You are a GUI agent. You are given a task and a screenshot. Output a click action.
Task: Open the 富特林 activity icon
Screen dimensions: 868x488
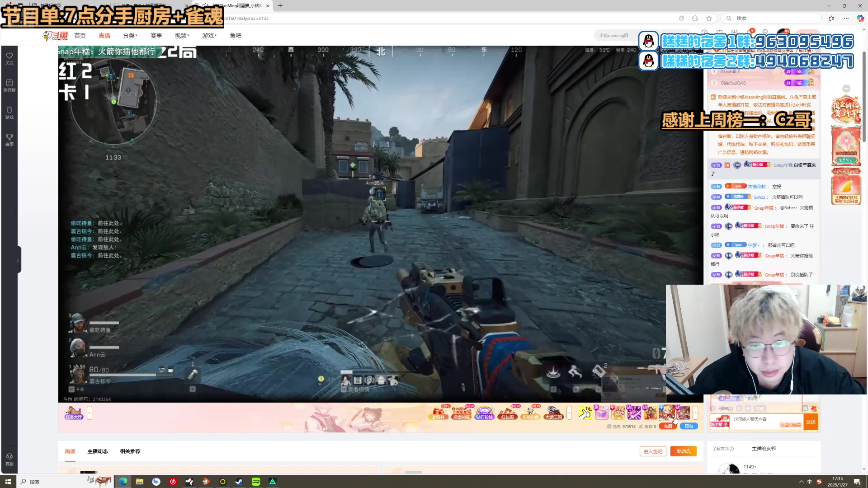tap(438, 413)
